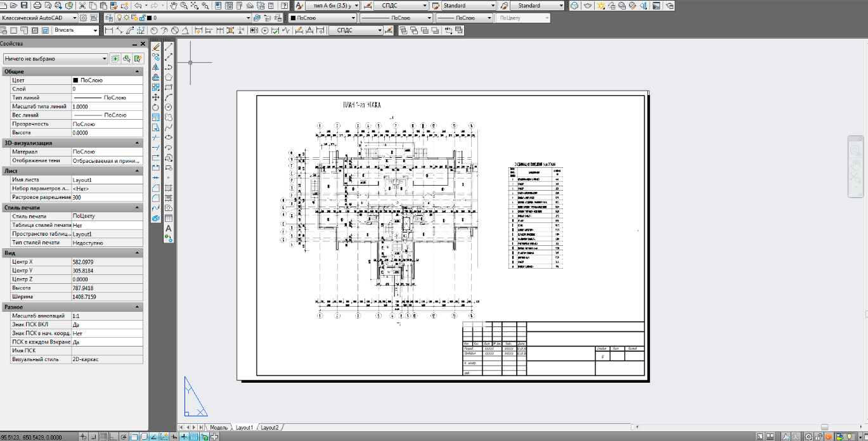868x441 pixels.
Task: Click the Plot printer icon
Action: click(37, 6)
